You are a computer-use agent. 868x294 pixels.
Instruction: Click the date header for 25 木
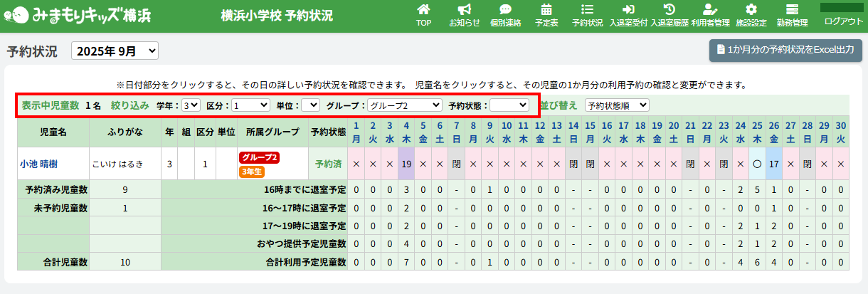coord(757,132)
